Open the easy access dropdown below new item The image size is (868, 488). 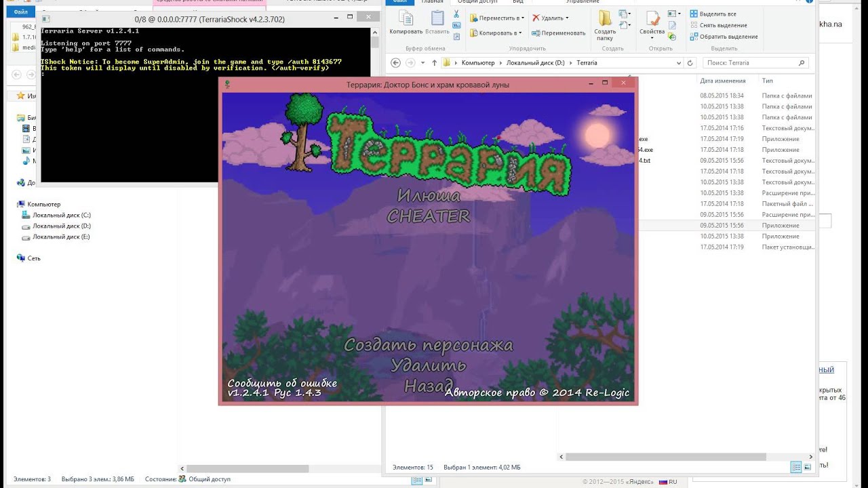pos(625,25)
